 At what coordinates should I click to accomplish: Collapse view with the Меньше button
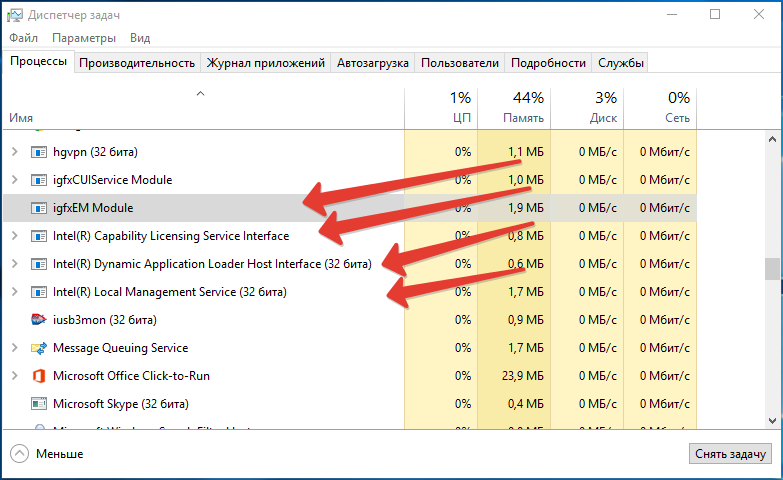pos(47,454)
